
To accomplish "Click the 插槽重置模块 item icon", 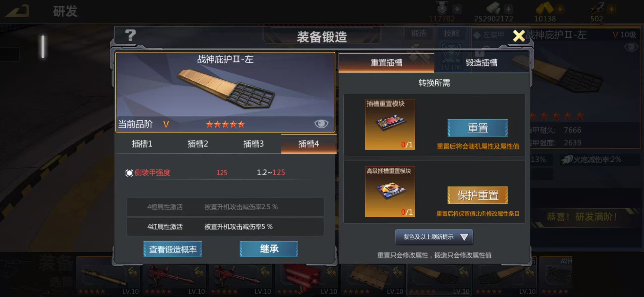I will (x=390, y=124).
